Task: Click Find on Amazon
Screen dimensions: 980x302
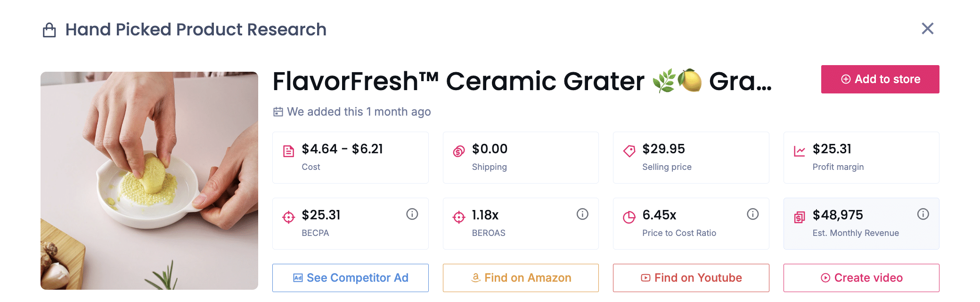Action: point(520,278)
